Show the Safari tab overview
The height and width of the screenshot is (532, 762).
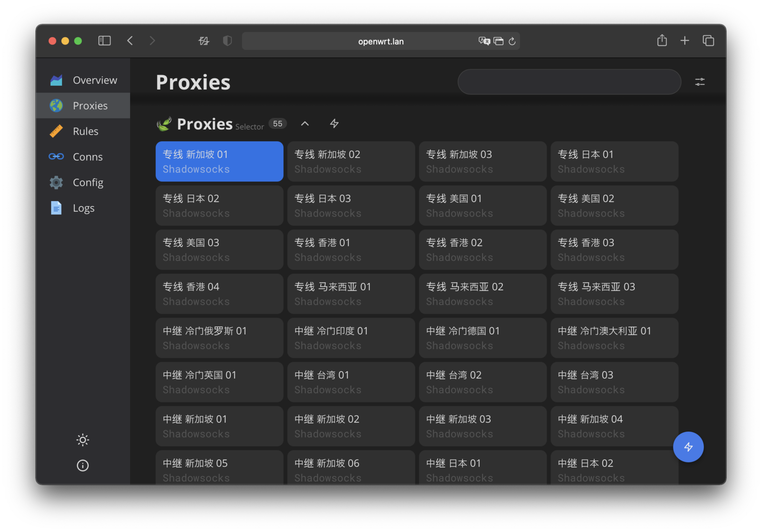[x=708, y=41]
